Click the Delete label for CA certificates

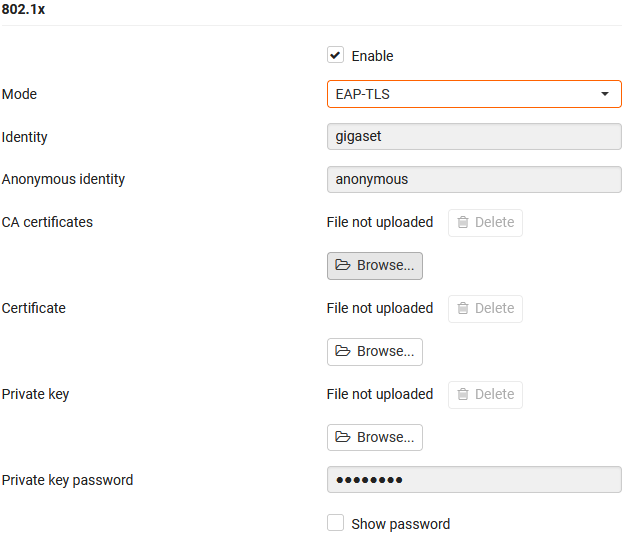(494, 222)
